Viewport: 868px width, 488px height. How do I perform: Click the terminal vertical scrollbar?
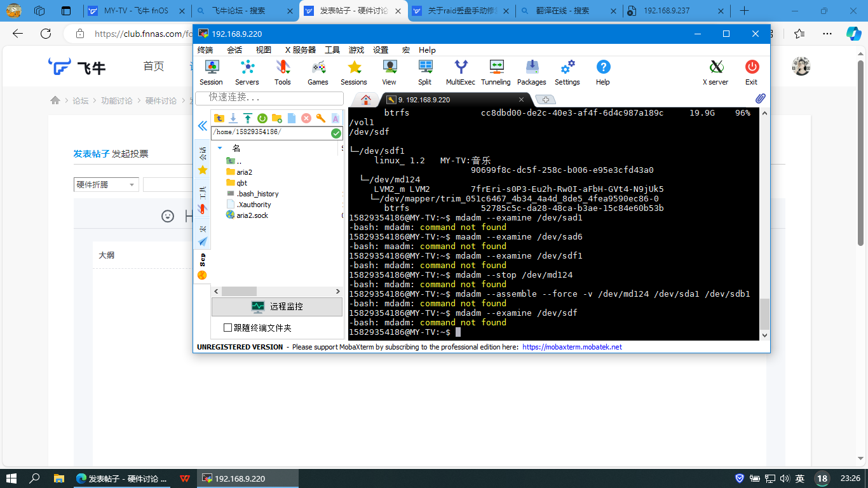pyautogui.click(x=764, y=313)
